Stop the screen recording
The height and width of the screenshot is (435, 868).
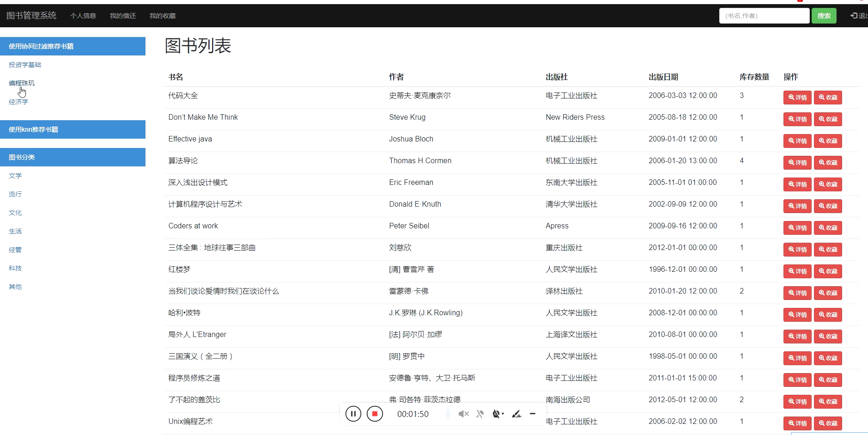pos(375,414)
